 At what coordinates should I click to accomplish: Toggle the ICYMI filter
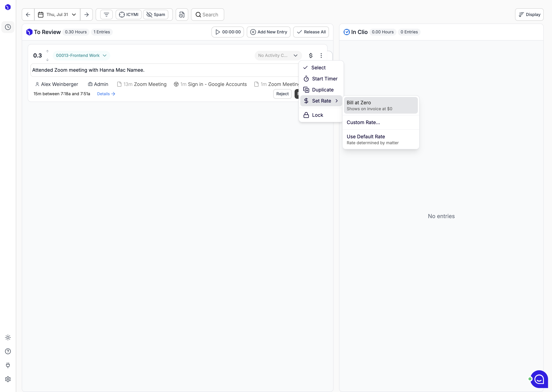(x=129, y=14)
